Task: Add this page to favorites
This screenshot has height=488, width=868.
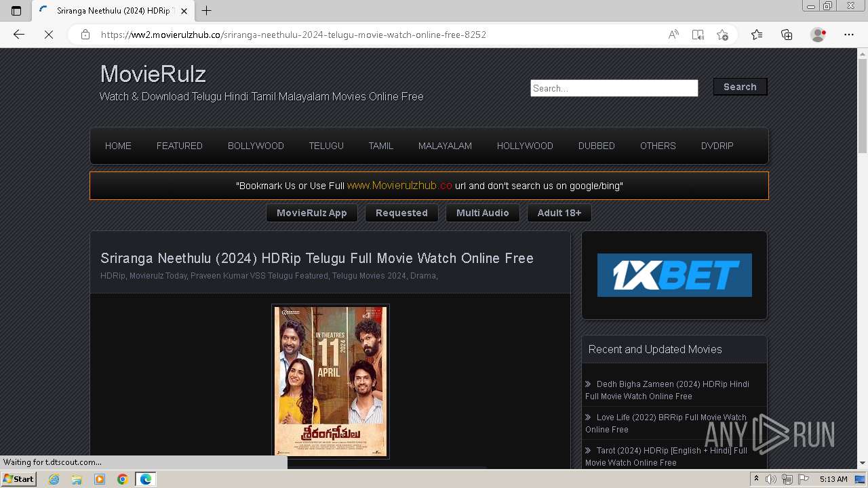Action: (722, 35)
